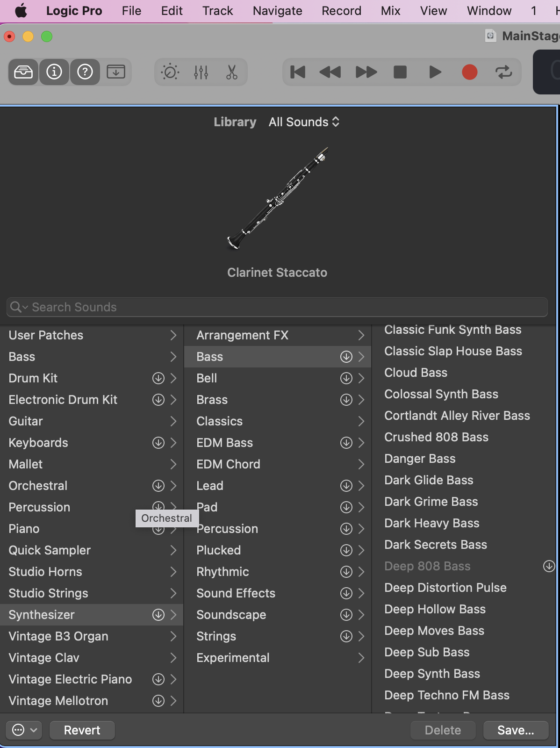The image size is (560, 748).
Task: Start recording with the Record button
Action: tap(470, 72)
